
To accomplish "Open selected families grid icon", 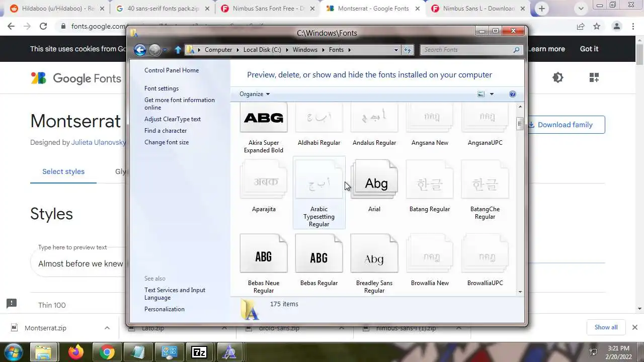I will [594, 77].
